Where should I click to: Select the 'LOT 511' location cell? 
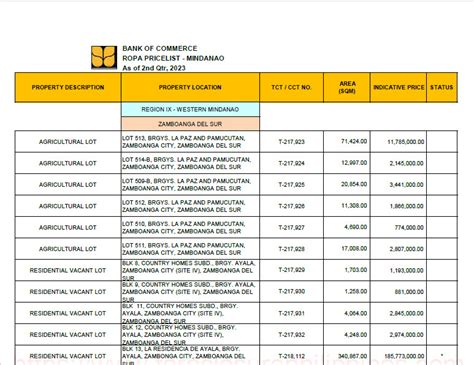pos(190,249)
